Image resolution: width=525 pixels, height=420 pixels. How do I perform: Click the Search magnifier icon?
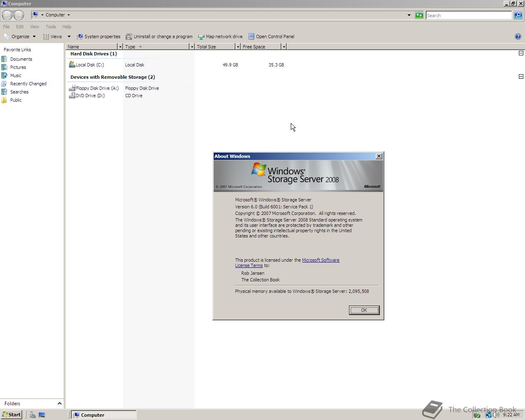click(x=518, y=15)
